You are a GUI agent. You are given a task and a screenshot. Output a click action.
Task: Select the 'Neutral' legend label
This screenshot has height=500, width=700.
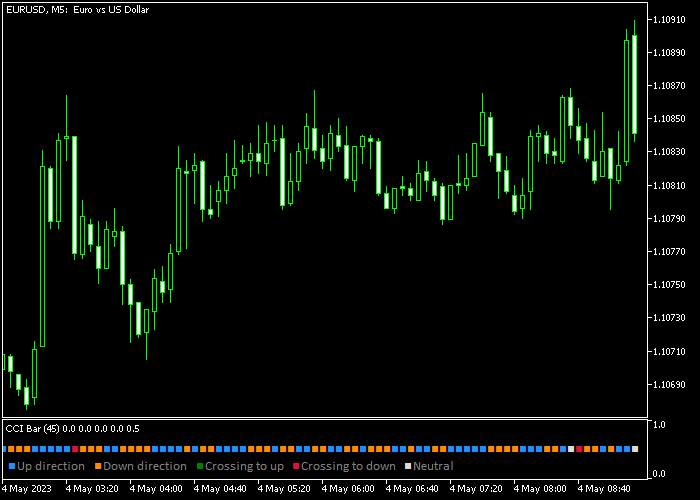point(433,466)
